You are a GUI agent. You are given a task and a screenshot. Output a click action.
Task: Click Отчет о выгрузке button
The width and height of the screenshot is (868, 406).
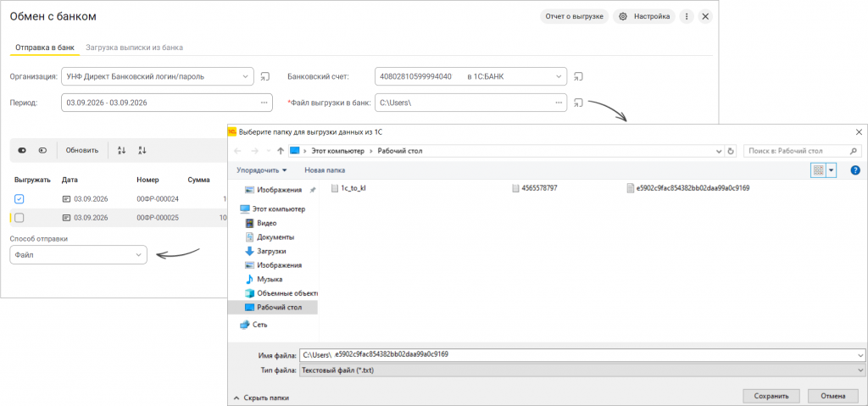(x=574, y=17)
